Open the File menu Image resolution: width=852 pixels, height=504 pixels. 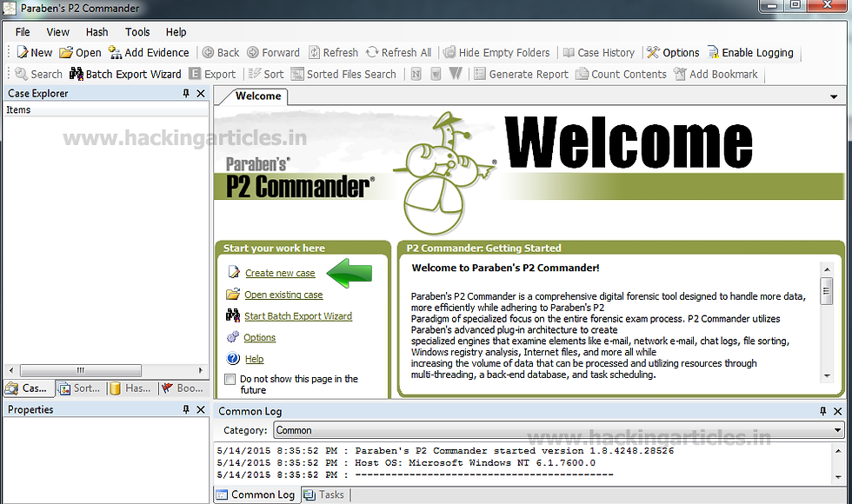tap(23, 32)
